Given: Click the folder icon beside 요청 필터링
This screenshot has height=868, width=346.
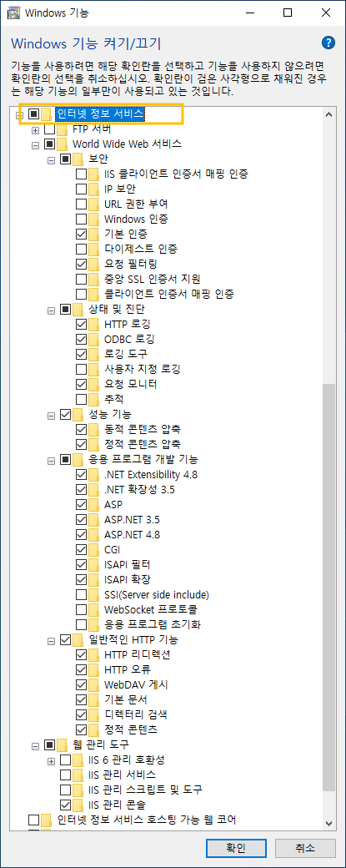Looking at the screenshot, I should point(95,264).
